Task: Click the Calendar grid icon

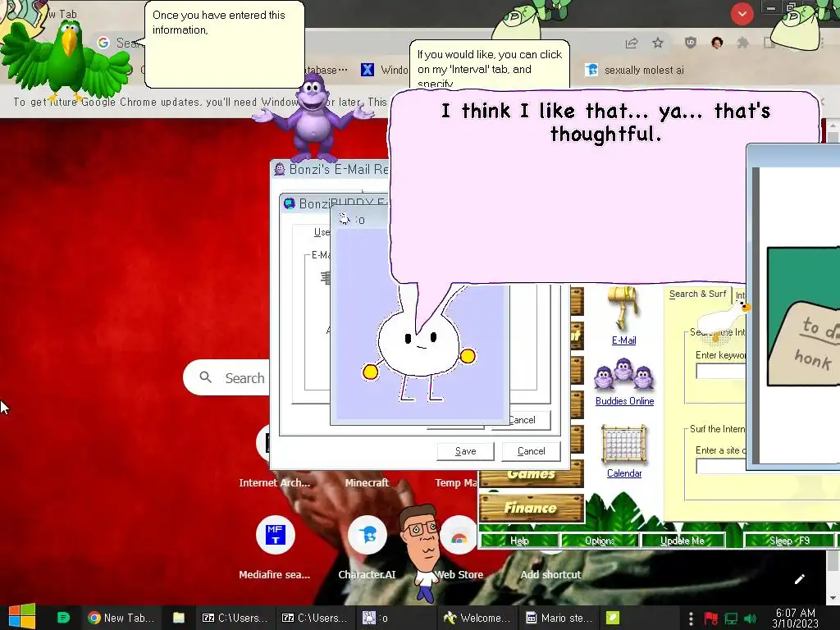Action: 624,444
